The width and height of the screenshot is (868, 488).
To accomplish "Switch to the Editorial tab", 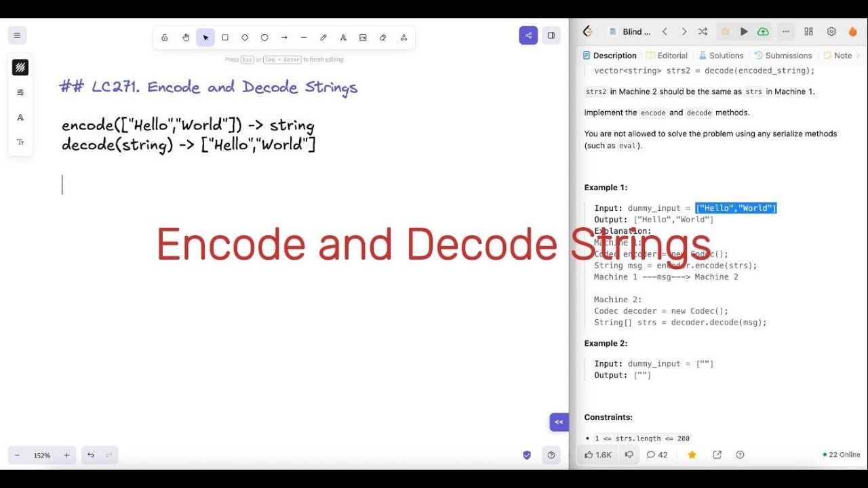I will pos(667,56).
